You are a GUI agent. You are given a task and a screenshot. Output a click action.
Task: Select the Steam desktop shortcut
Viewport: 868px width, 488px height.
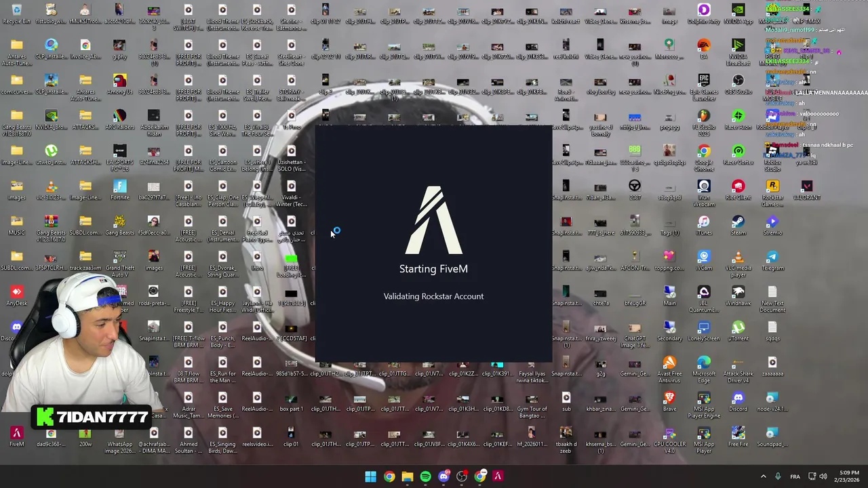click(738, 225)
